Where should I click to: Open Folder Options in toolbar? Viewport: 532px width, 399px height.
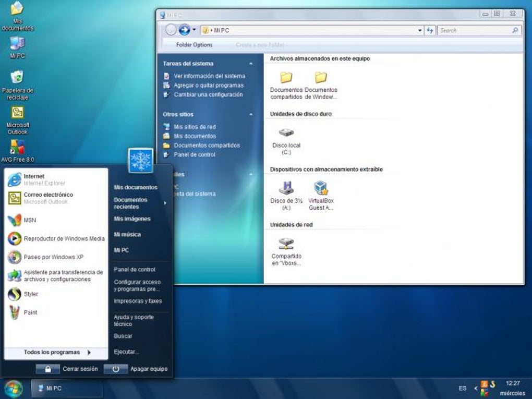tap(194, 45)
